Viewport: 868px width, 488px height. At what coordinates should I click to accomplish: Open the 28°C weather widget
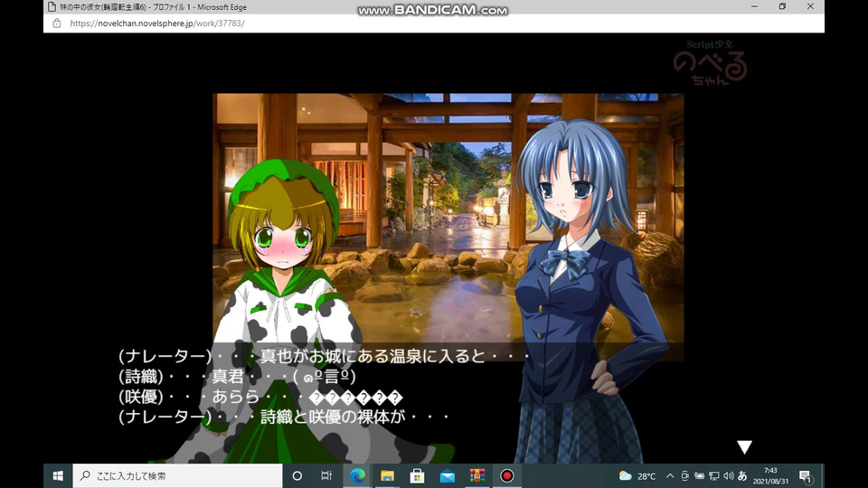[637, 476]
